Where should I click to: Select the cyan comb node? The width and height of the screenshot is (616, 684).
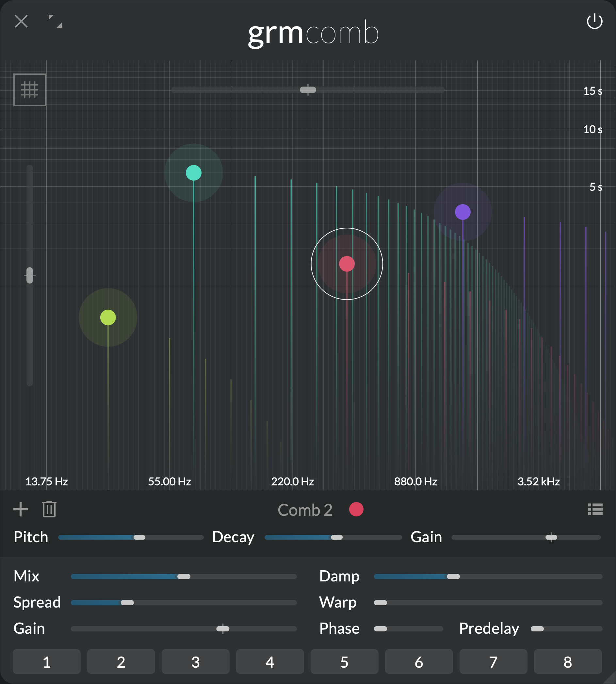pos(194,173)
